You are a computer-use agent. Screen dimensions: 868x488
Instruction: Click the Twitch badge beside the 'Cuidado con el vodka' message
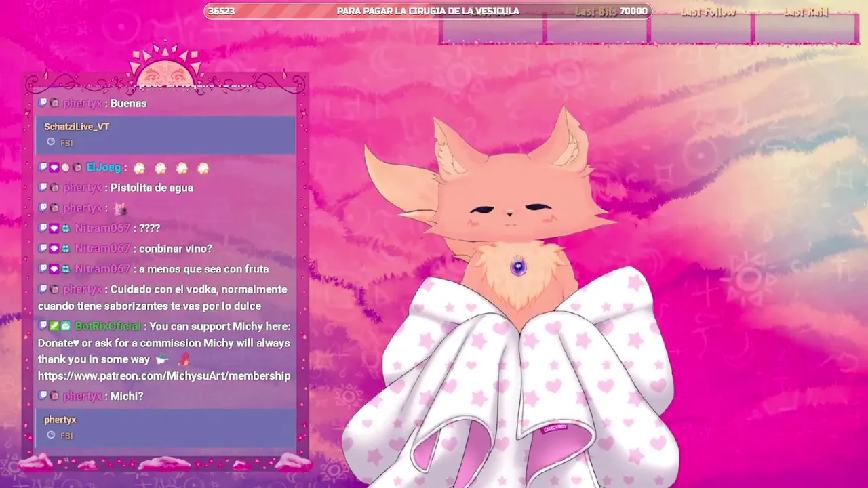click(43, 289)
